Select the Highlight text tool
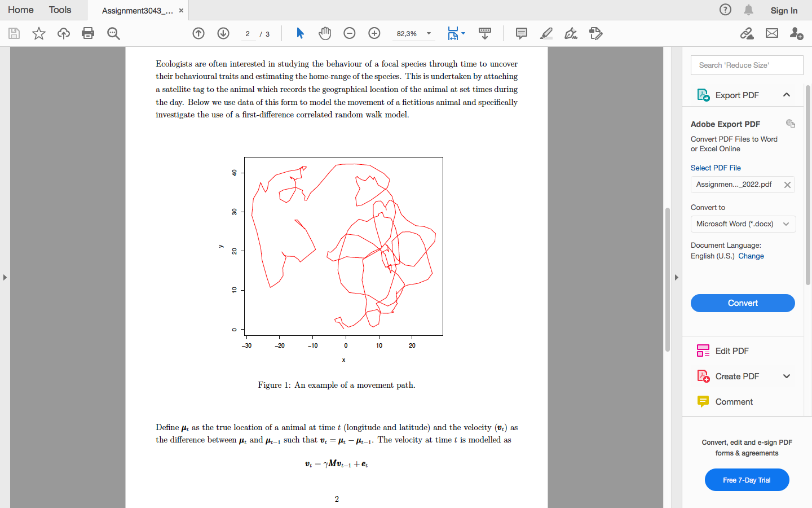The width and height of the screenshot is (812, 508). click(x=545, y=33)
